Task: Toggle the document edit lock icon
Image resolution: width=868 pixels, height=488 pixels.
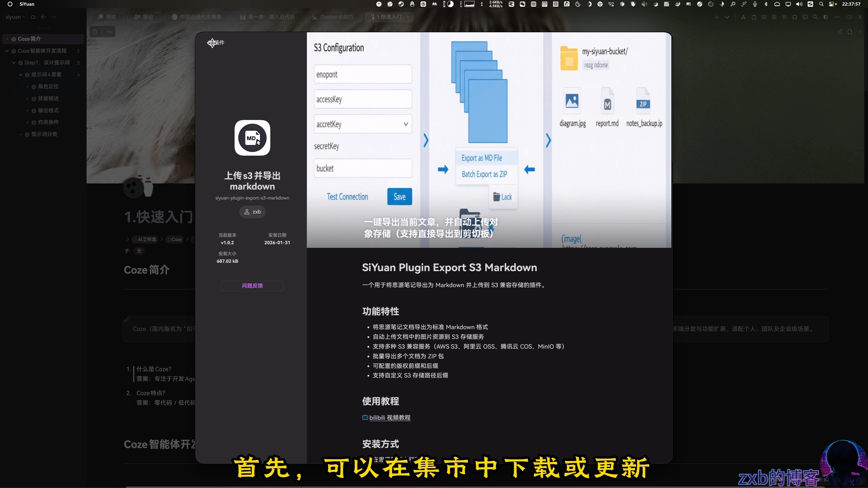Action: click(840, 32)
